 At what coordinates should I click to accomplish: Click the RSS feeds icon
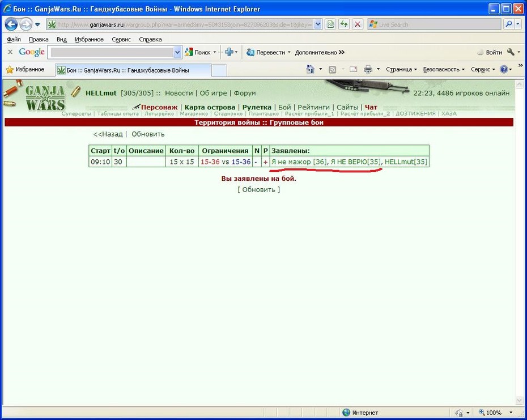click(333, 70)
